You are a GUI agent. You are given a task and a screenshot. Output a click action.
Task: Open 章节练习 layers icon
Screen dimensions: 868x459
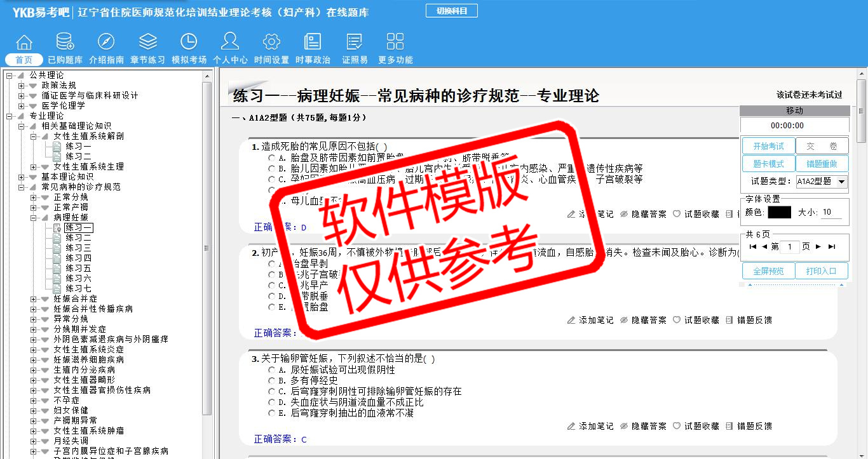click(147, 43)
